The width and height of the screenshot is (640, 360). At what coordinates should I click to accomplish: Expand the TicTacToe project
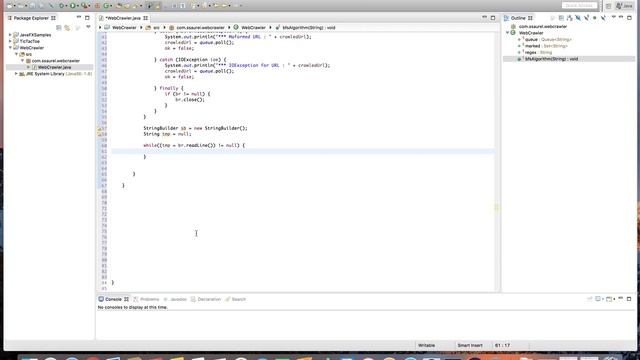[x=10, y=41]
